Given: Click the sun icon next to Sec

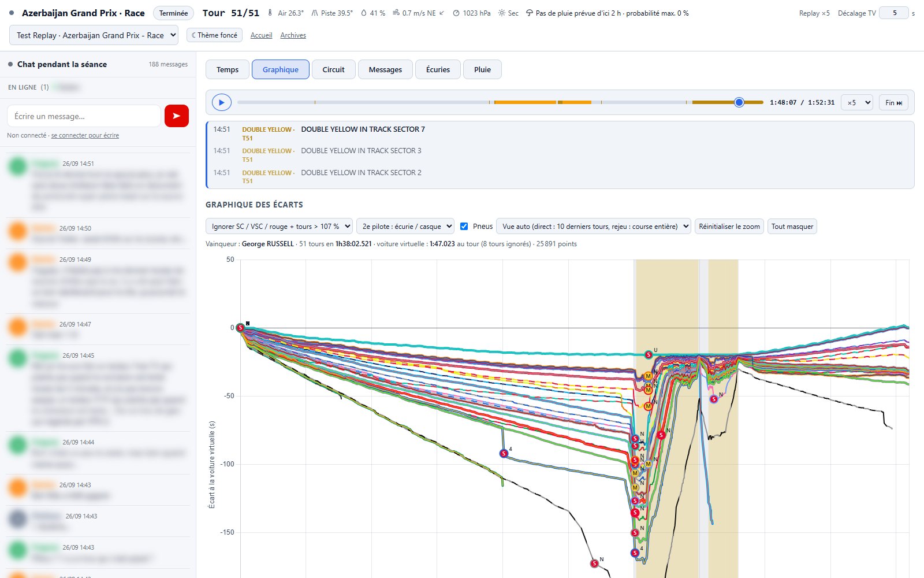Looking at the screenshot, I should (501, 13).
